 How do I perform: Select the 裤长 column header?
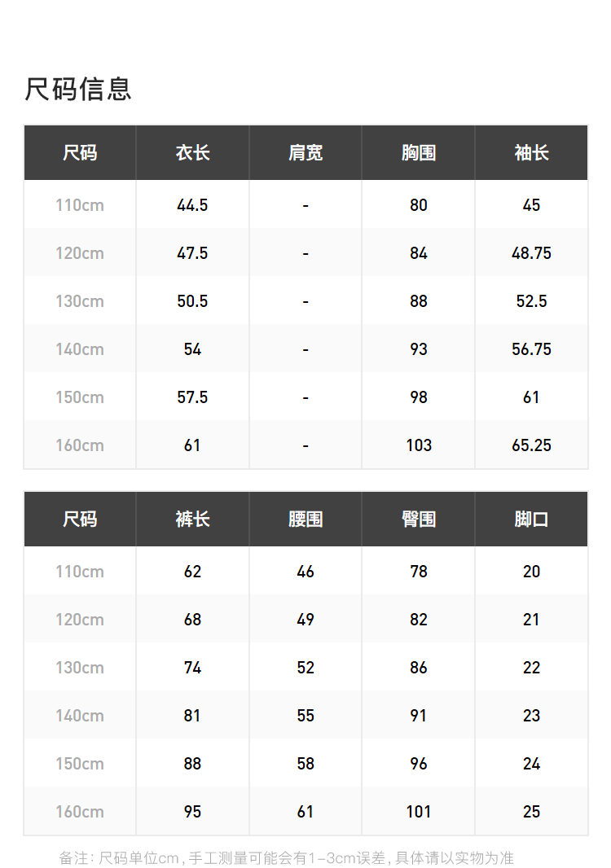192,519
